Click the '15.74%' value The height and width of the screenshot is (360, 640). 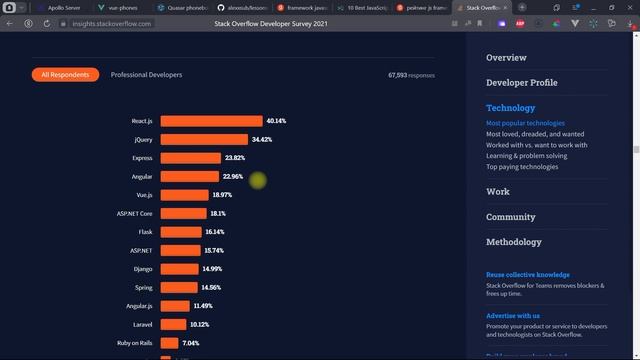(x=214, y=251)
